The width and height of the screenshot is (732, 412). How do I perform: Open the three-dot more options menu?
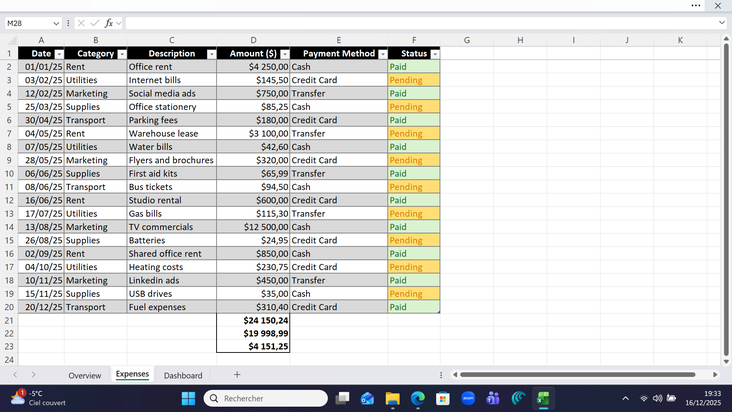[x=696, y=6]
